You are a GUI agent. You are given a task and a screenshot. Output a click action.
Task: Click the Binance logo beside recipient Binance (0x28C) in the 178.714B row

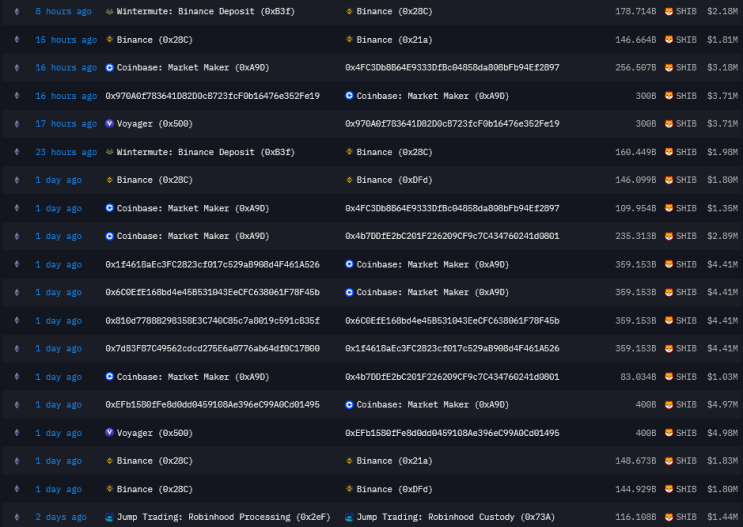click(x=349, y=11)
